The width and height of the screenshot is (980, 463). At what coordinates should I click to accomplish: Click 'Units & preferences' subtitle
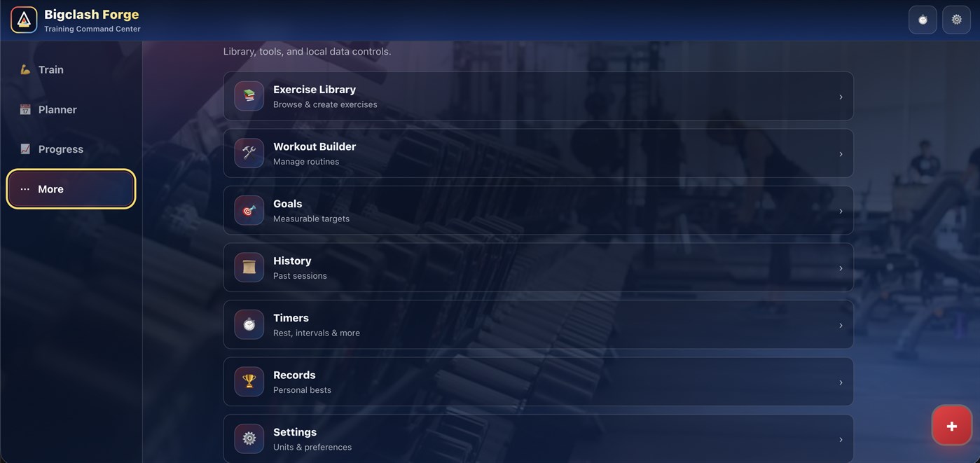312,447
